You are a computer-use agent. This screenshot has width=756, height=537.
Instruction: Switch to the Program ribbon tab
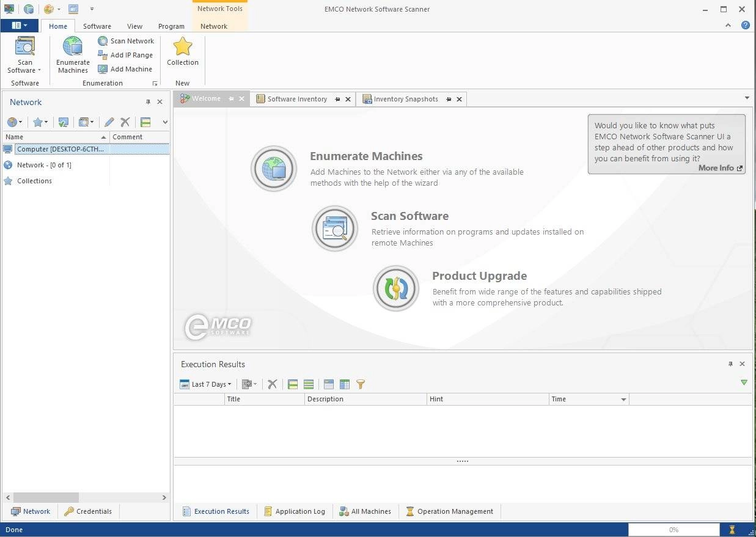pyautogui.click(x=171, y=26)
